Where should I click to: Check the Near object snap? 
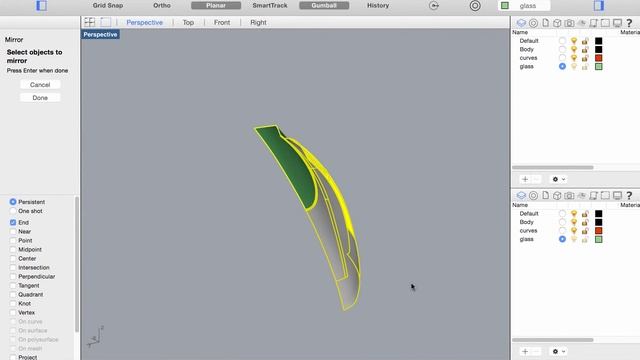point(13,231)
